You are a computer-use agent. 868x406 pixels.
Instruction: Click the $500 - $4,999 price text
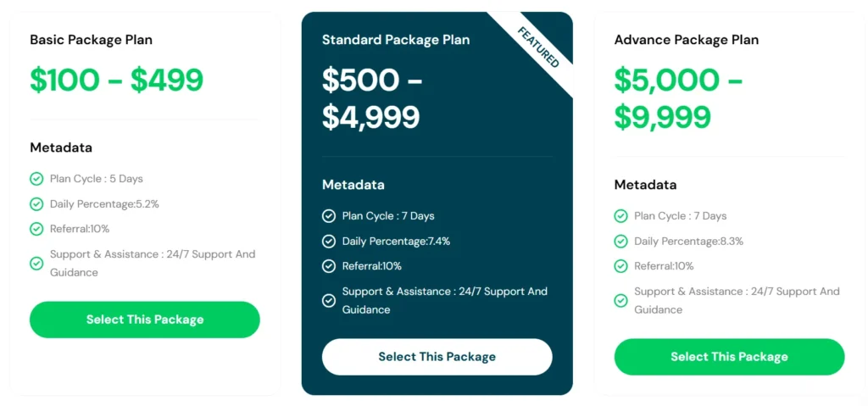coord(371,98)
